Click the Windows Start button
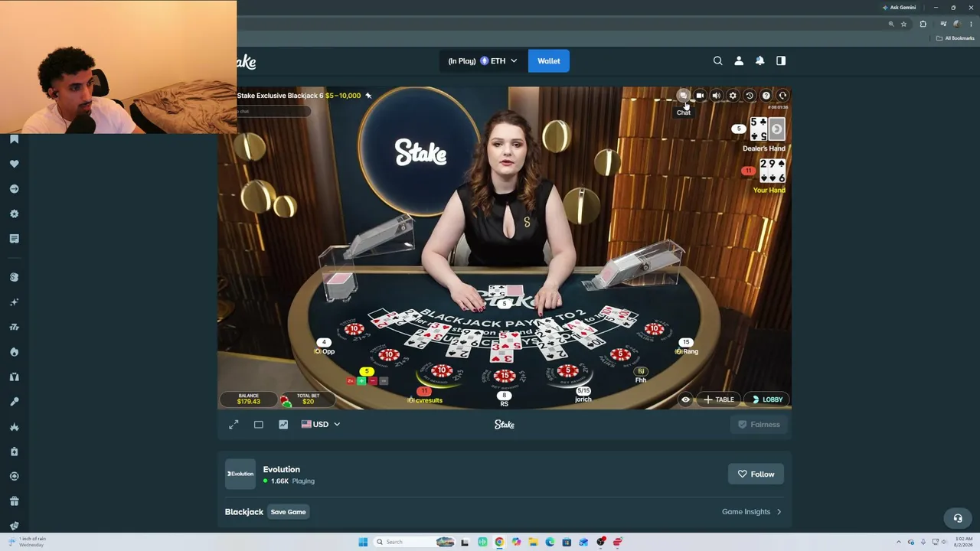This screenshot has height=551, width=980. [x=363, y=542]
